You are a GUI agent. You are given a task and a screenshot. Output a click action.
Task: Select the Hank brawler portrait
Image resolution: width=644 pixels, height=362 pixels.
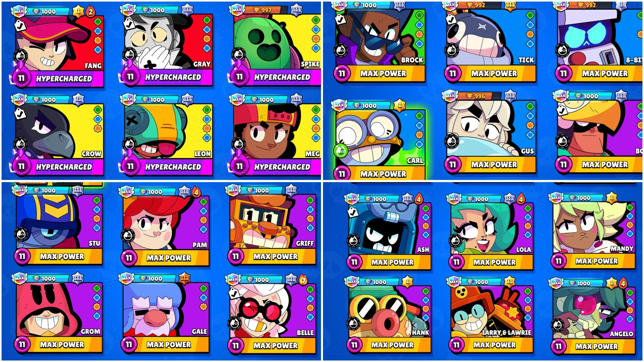click(389, 312)
